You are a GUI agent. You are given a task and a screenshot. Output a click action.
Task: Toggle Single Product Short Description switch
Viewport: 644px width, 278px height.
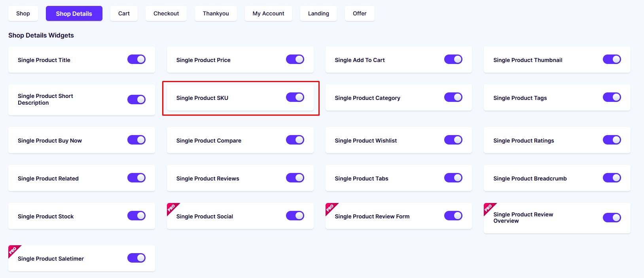(136, 100)
